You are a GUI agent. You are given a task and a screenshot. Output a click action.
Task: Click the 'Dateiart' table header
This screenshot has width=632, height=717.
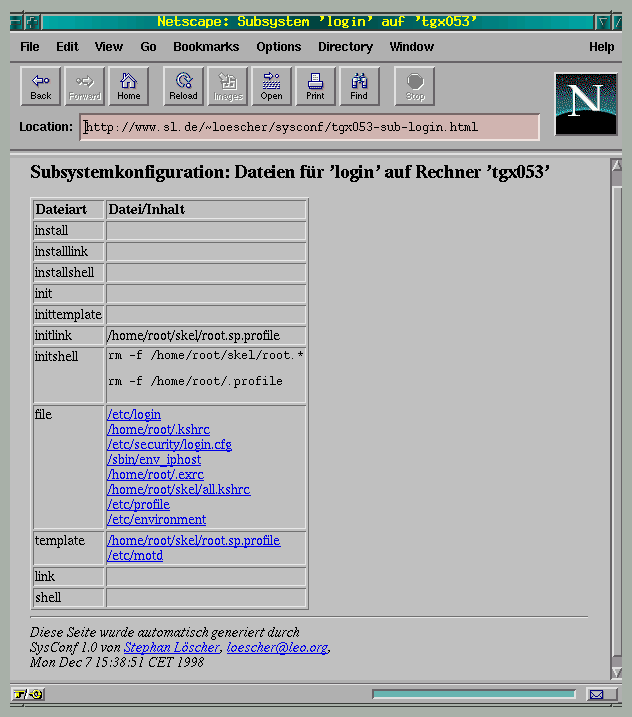click(61, 209)
